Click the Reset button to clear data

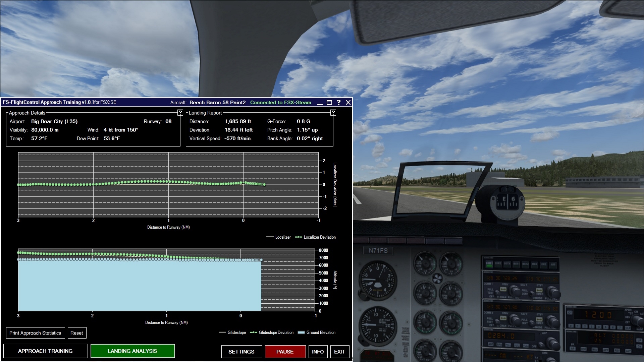point(76,333)
